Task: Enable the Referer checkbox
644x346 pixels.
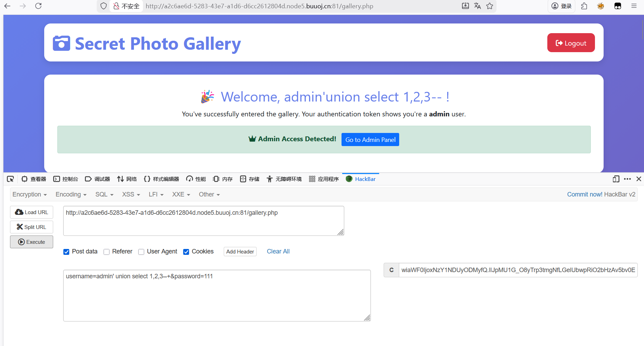Action: (107, 252)
